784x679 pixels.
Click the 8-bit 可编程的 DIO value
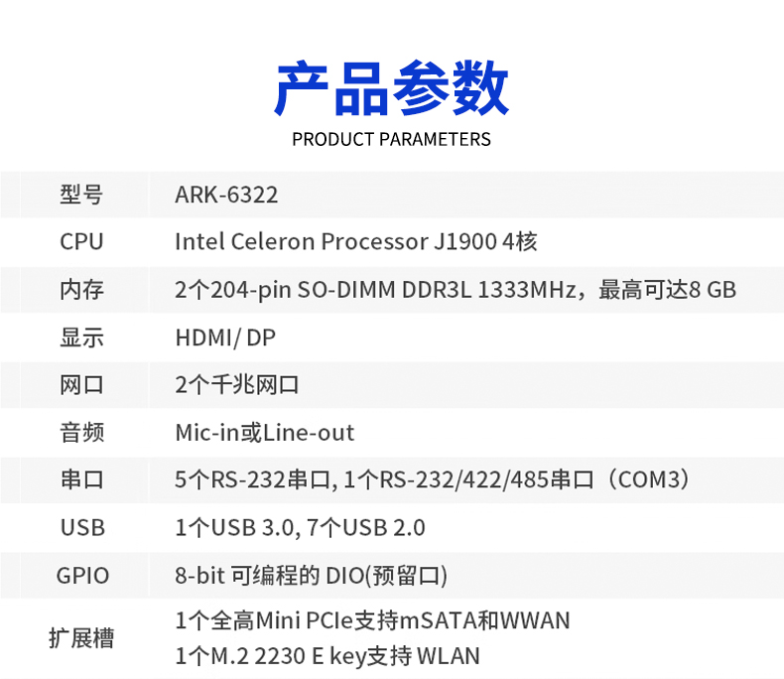[x=311, y=576]
